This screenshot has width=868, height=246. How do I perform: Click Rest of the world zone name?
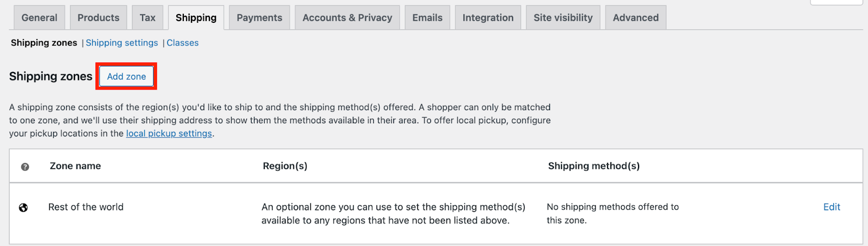86,207
